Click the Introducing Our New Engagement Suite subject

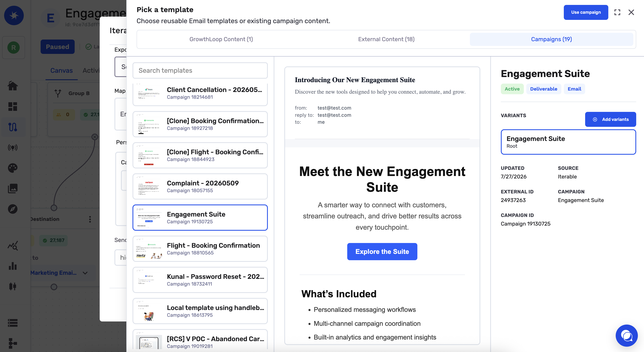coord(355,80)
